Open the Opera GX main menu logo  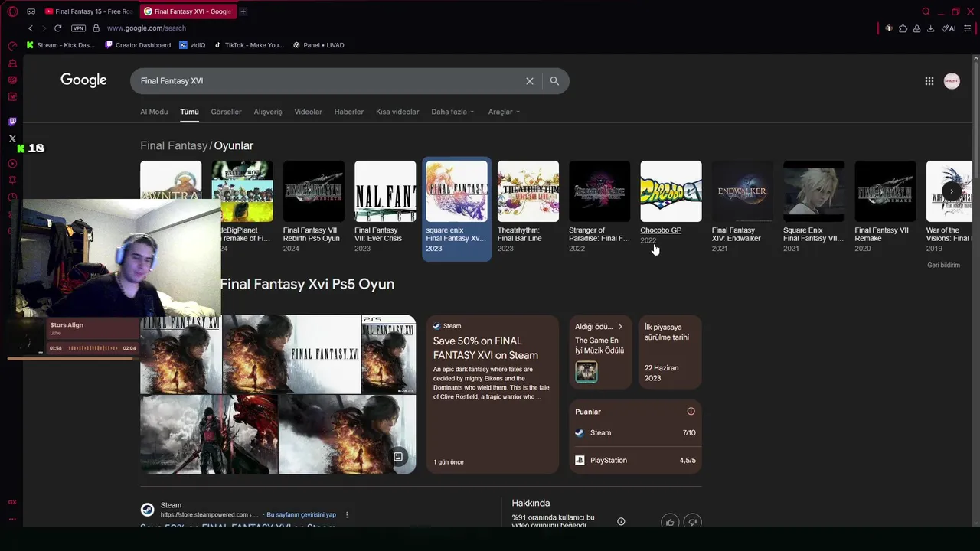pos(12,11)
